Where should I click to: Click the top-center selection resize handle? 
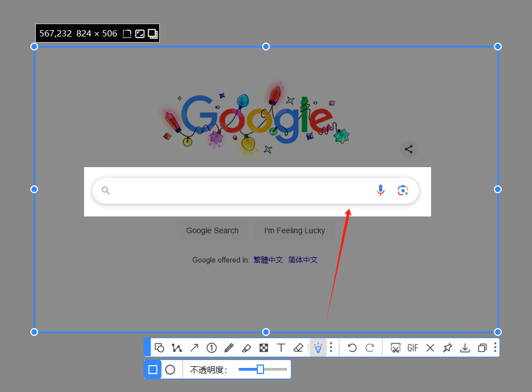pos(266,47)
